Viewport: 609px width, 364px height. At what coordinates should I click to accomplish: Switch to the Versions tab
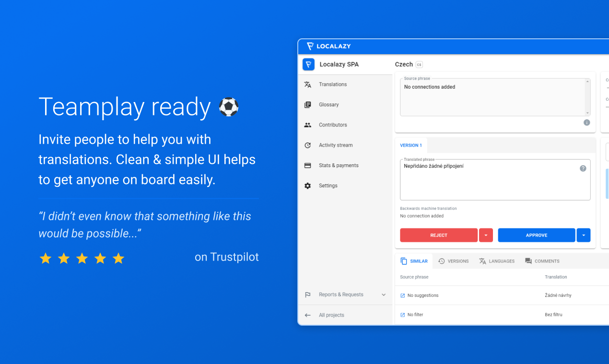(x=453, y=261)
